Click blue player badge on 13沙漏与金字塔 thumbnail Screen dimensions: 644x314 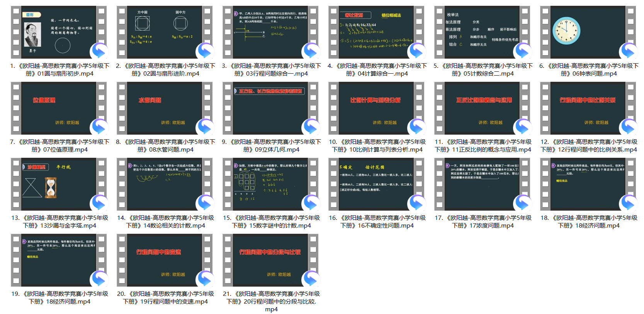100,203
